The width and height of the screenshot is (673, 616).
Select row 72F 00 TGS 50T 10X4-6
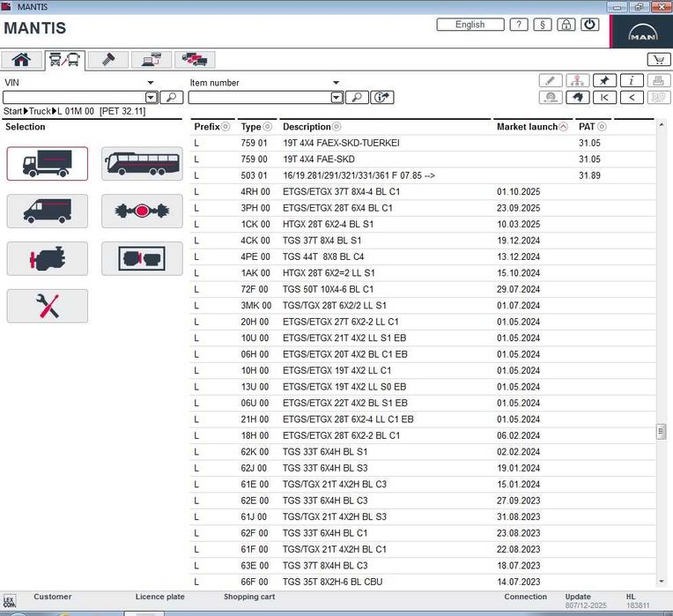(423, 289)
